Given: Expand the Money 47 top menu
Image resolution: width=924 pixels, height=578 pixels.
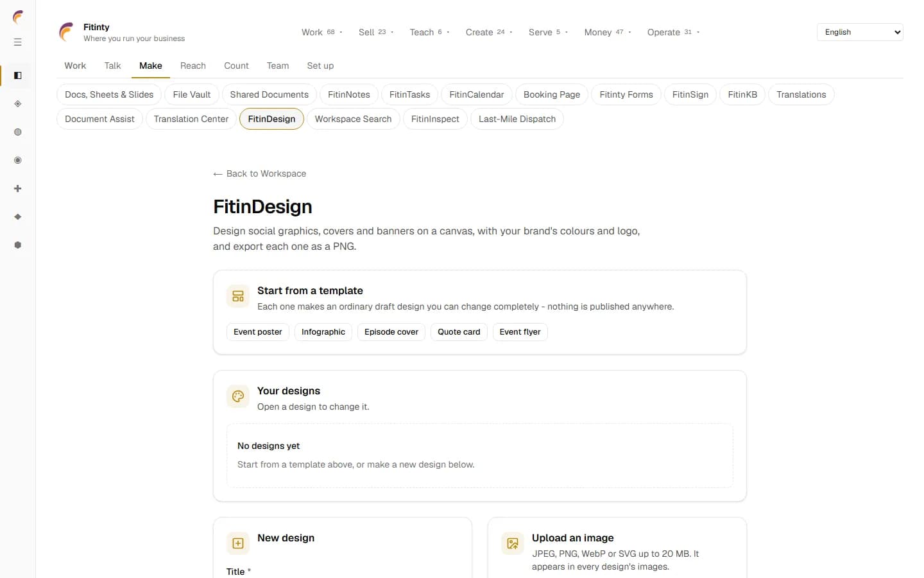Looking at the screenshot, I should (608, 32).
